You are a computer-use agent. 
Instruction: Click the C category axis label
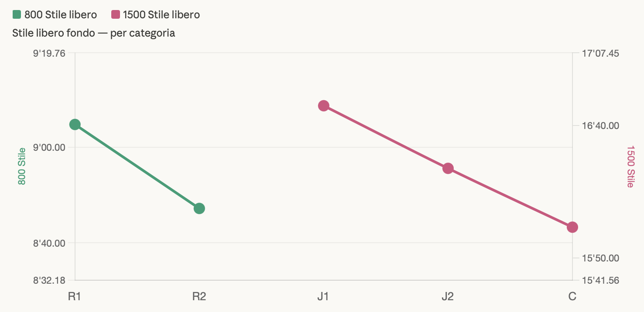572,297
